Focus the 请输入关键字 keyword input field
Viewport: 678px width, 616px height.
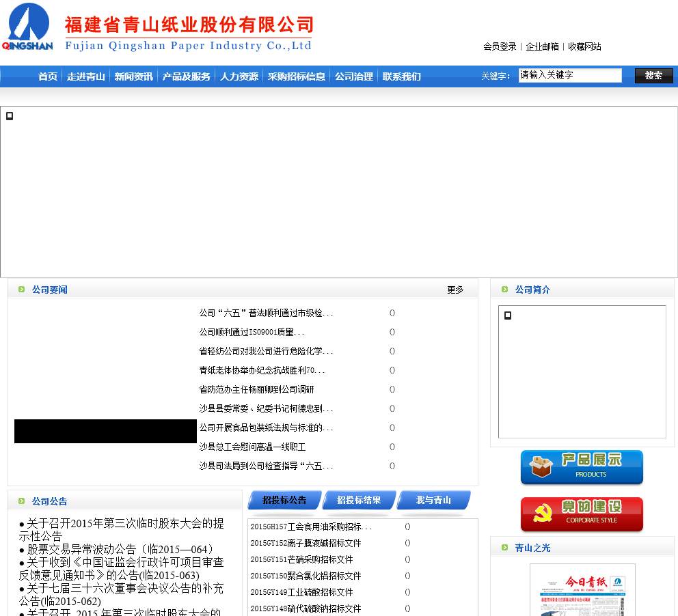click(x=570, y=75)
